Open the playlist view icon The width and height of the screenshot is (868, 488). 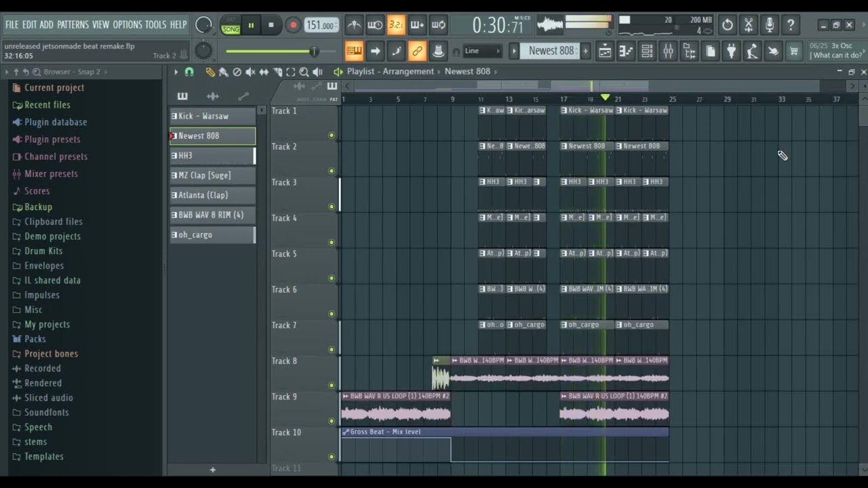tap(605, 51)
